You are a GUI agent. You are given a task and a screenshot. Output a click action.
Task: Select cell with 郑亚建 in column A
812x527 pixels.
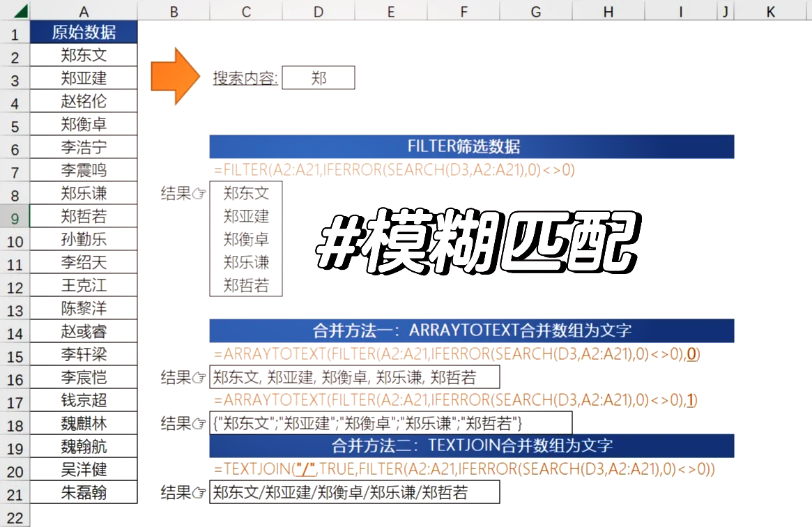click(x=84, y=78)
